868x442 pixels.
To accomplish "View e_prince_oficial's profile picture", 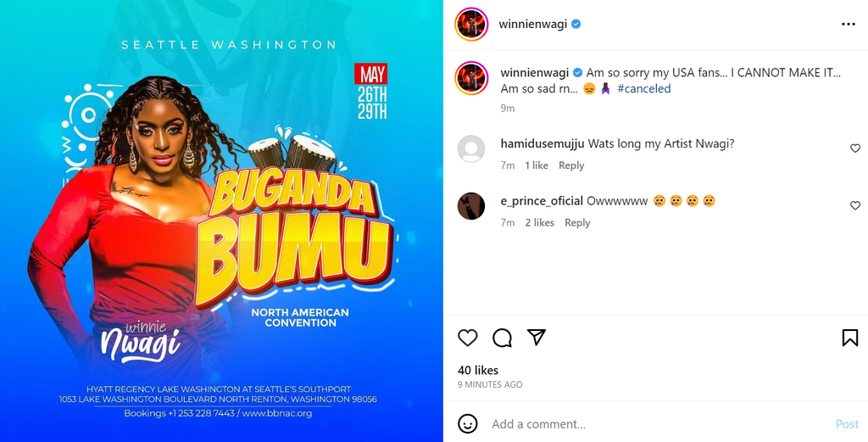I will coord(471,206).
